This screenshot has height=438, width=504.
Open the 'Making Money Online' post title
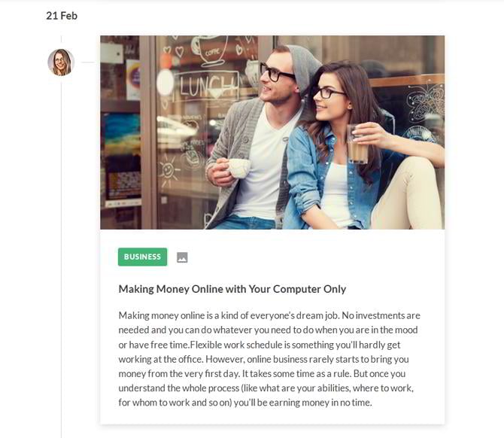pos(232,289)
